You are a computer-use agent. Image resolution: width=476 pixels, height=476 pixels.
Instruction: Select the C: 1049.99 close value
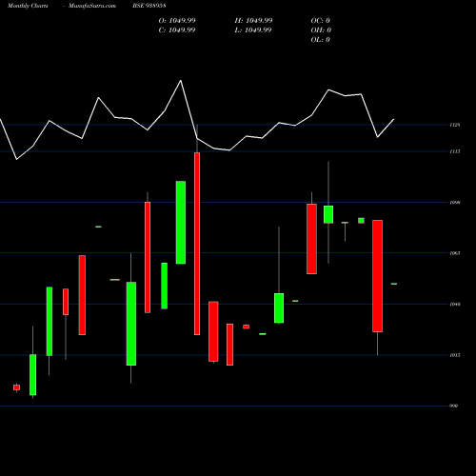[177, 30]
